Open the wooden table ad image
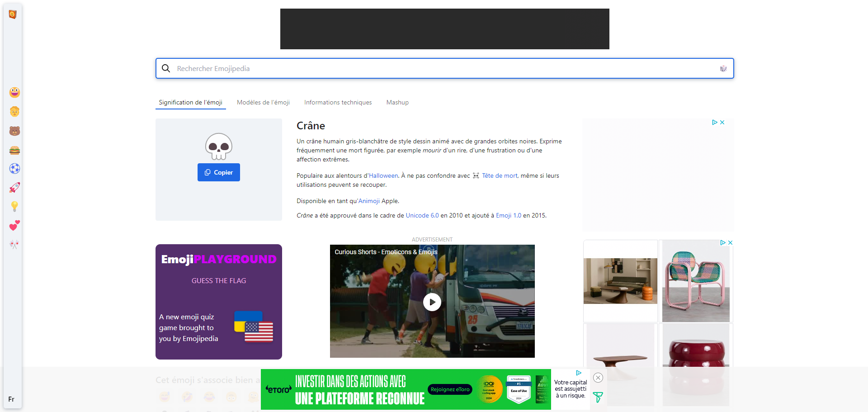 pos(620,364)
